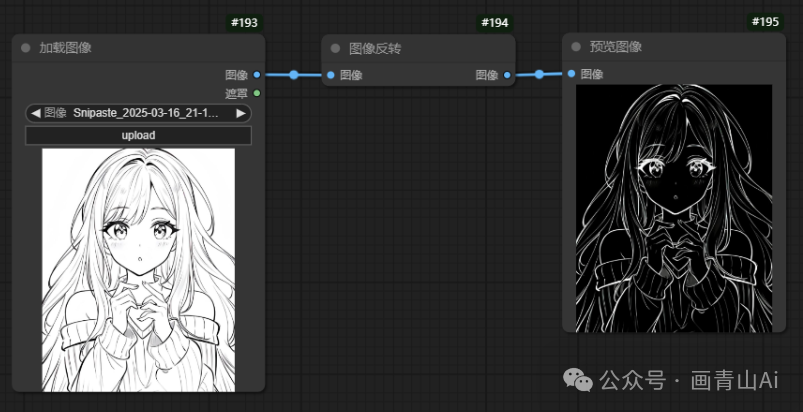Viewport: 803px width, 412px height.
Task: Click the inverted preview image
Action: coord(674,208)
